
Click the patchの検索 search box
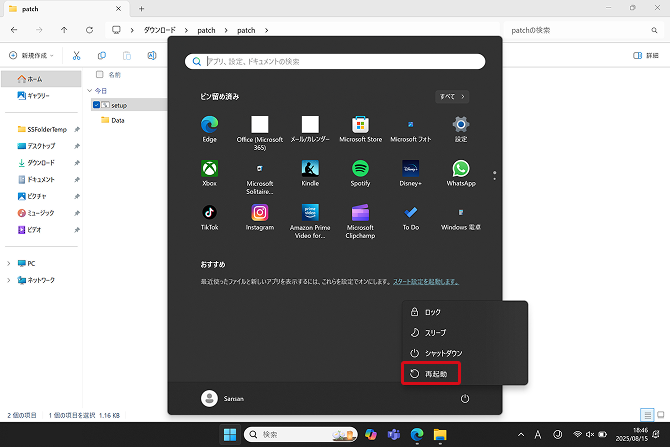[583, 30]
